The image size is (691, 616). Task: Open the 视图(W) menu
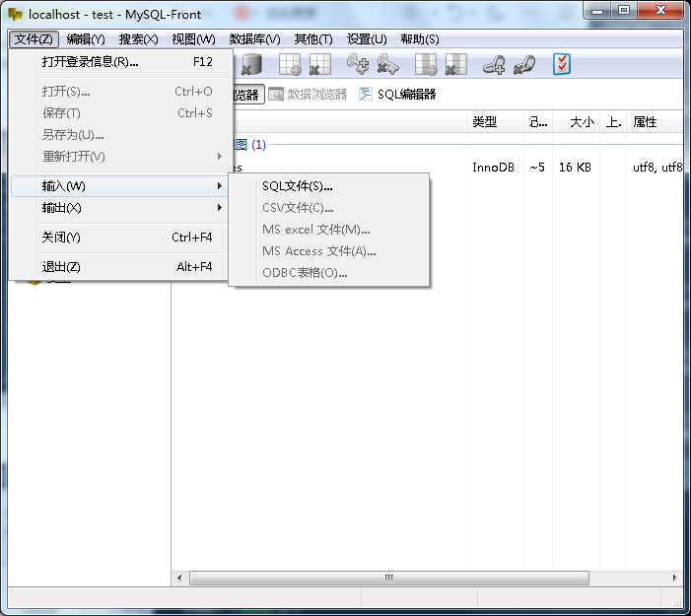(x=193, y=39)
